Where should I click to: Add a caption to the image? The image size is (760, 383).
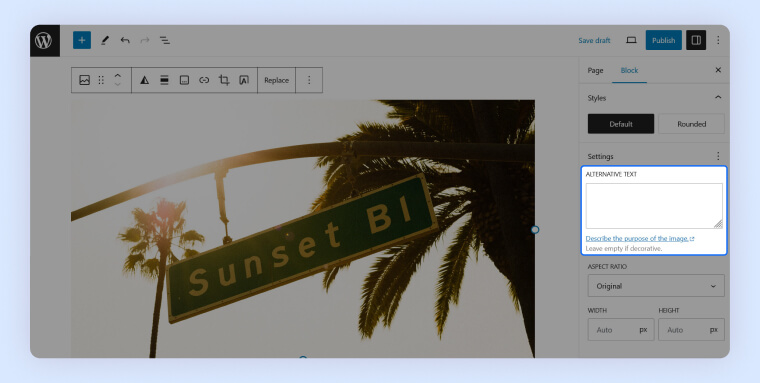pos(184,80)
